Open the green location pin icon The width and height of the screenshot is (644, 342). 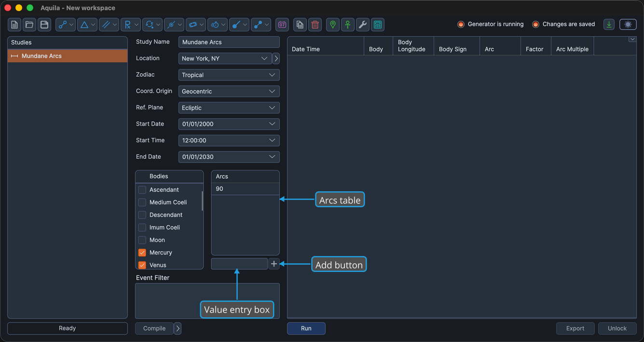pyautogui.click(x=333, y=25)
